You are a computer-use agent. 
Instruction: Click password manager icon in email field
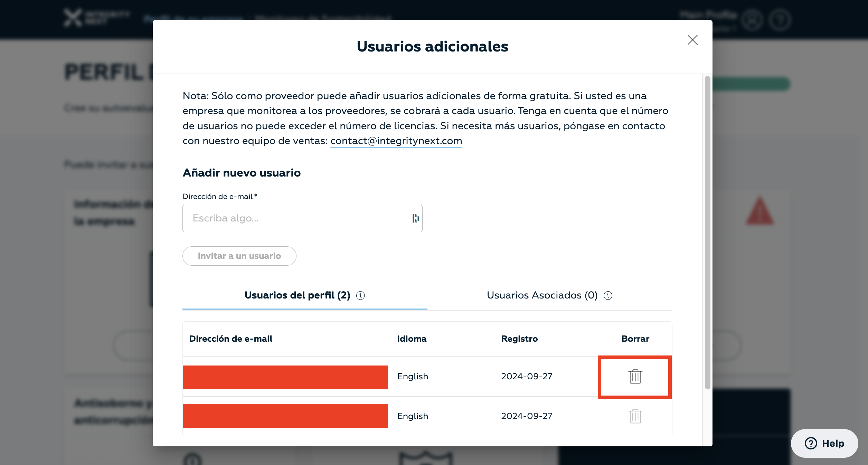click(415, 218)
